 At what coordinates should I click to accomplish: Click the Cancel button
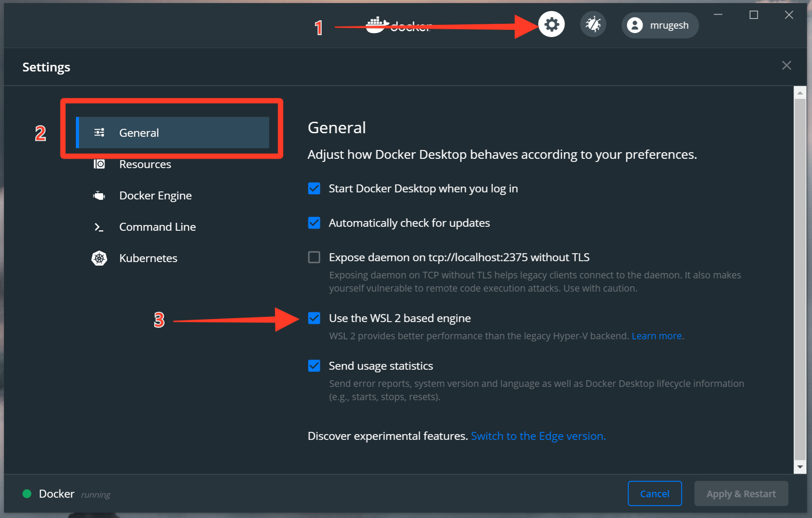tap(655, 494)
